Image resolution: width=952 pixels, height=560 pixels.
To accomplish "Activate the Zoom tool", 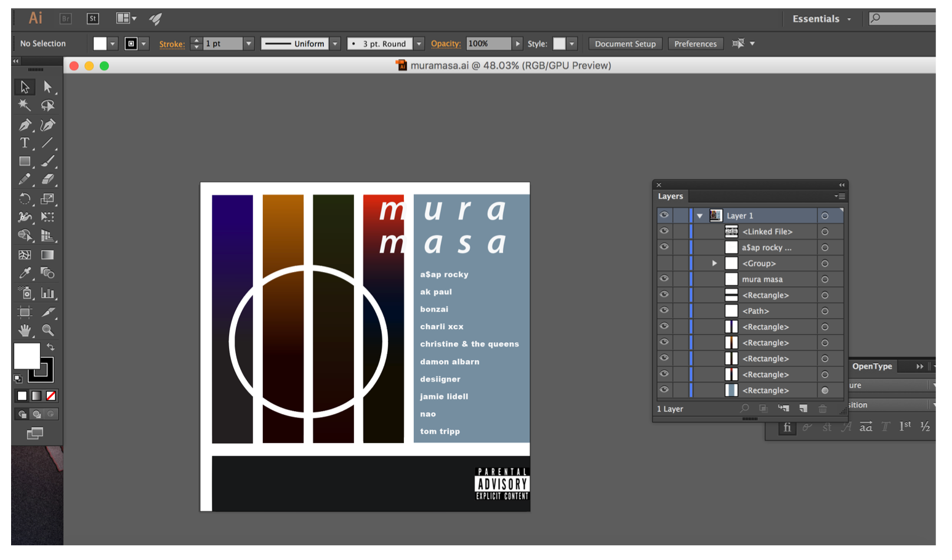I will coord(47,330).
